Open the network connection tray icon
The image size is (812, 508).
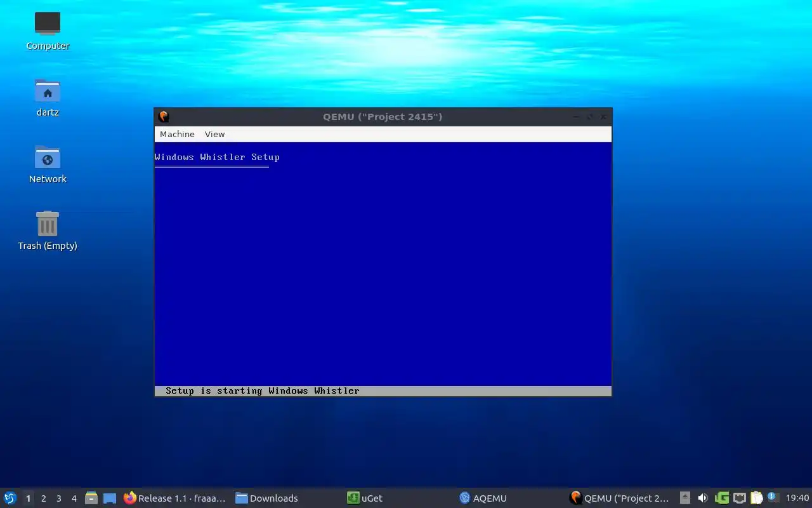[739, 498]
